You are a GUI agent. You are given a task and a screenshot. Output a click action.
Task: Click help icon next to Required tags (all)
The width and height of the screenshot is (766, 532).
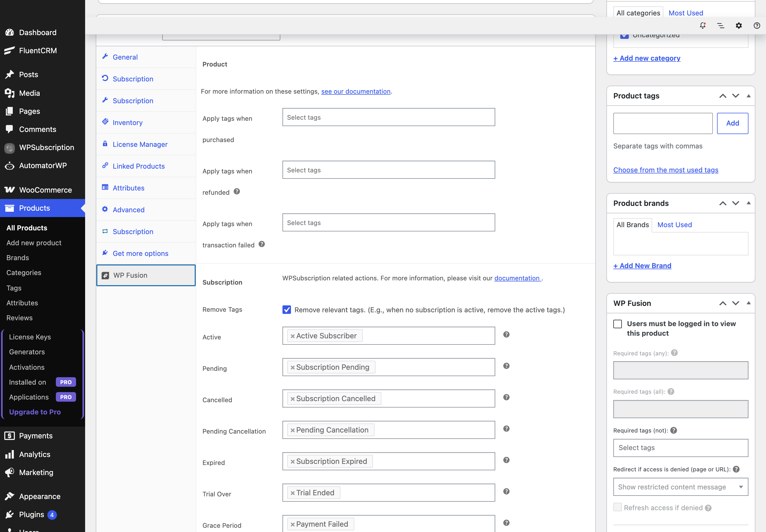coord(671,391)
